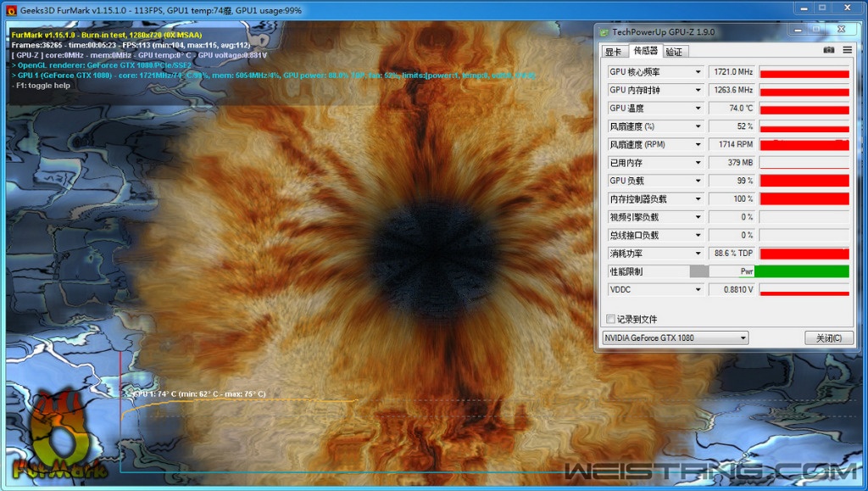
Task: Close the TechPowerUp GPU-Z window
Action: 842,30
